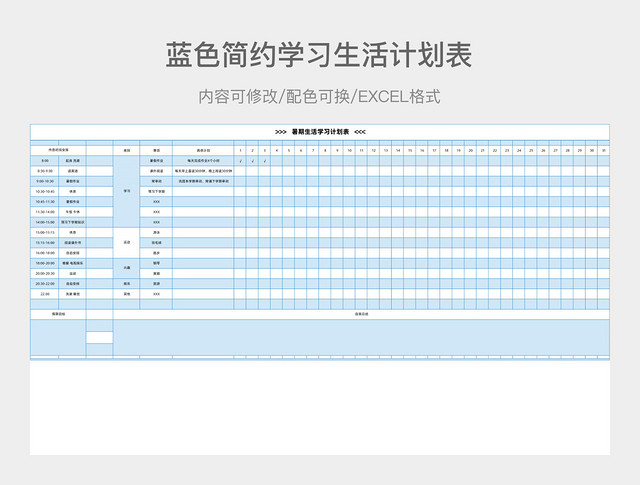640x485 pixels.
Task: Select the day 5 column header
Action: [289, 151]
